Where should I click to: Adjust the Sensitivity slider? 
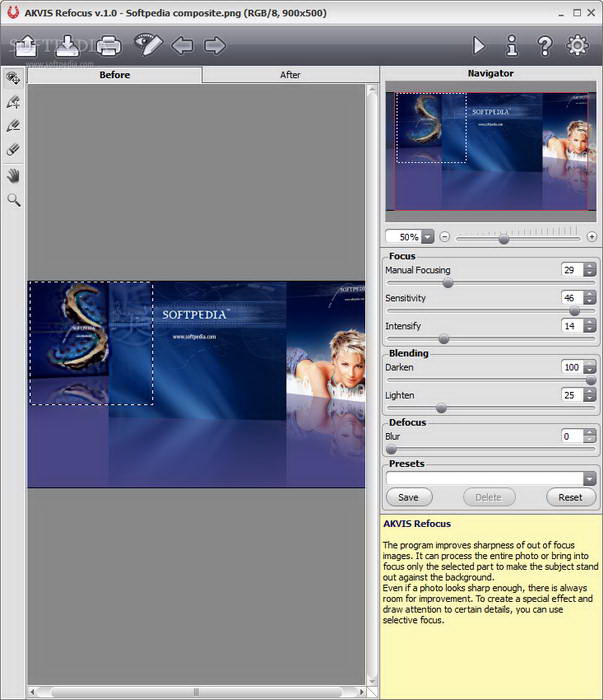pos(574,311)
